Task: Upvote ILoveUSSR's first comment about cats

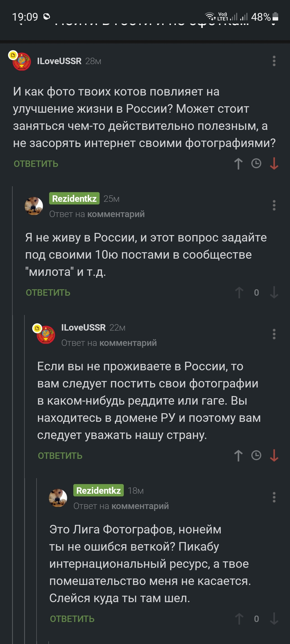Action: [x=238, y=164]
